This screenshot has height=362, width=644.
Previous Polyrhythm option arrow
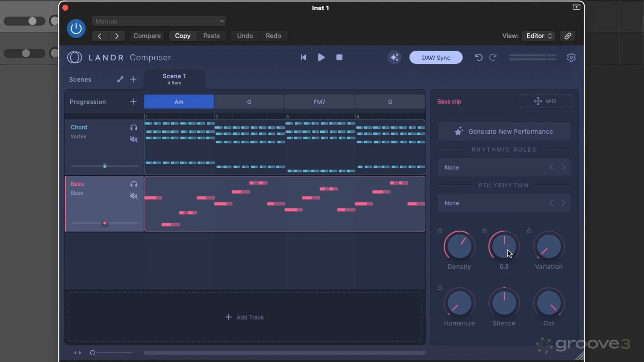click(x=551, y=203)
